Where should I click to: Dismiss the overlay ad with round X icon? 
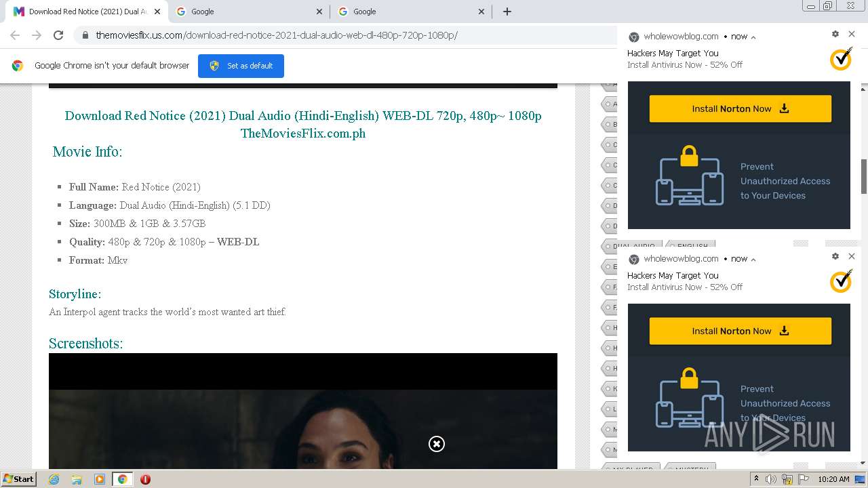coord(437,444)
